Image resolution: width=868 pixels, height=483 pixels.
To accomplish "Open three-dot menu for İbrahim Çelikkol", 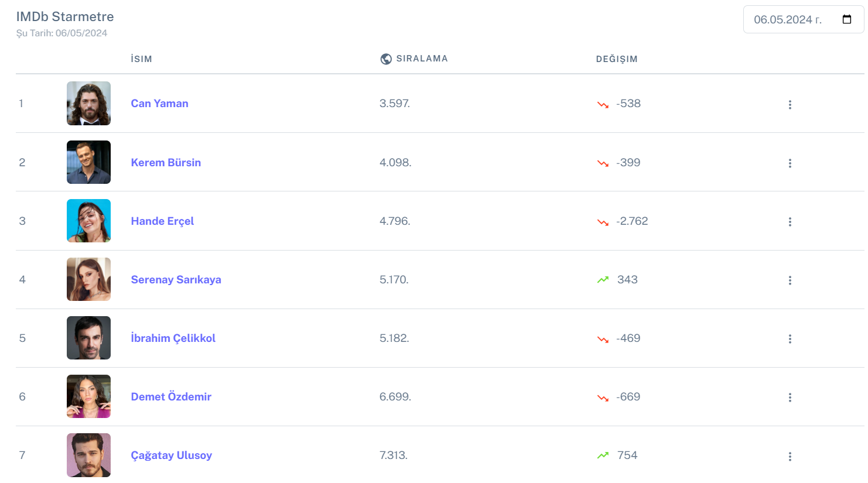I will 790,338.
